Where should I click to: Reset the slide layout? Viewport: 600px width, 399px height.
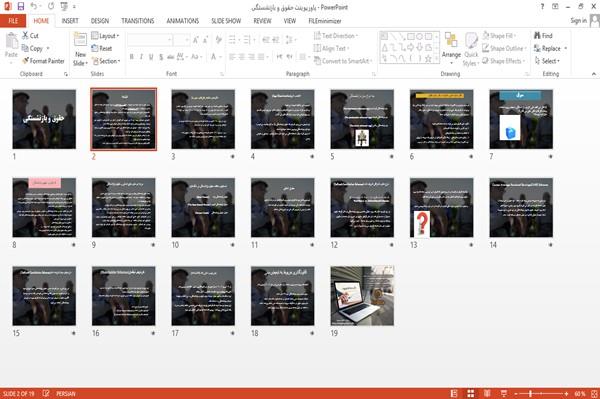tap(102, 48)
